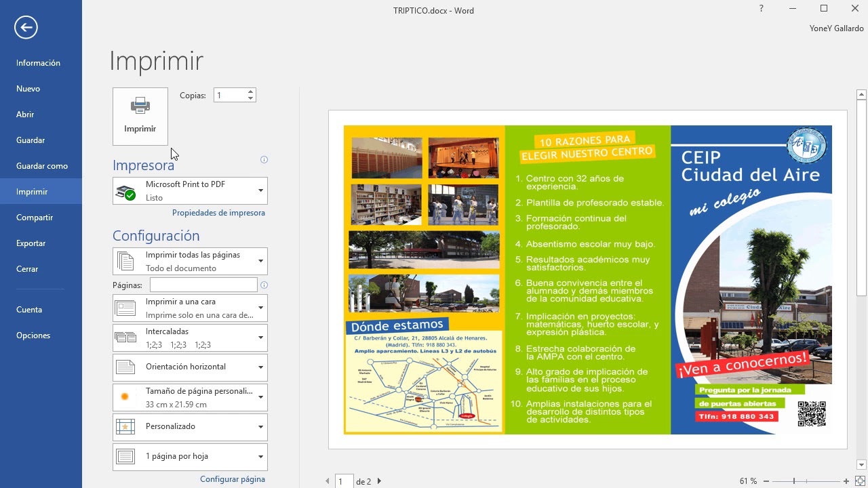Open Help with the question mark icon

pyautogui.click(x=762, y=9)
